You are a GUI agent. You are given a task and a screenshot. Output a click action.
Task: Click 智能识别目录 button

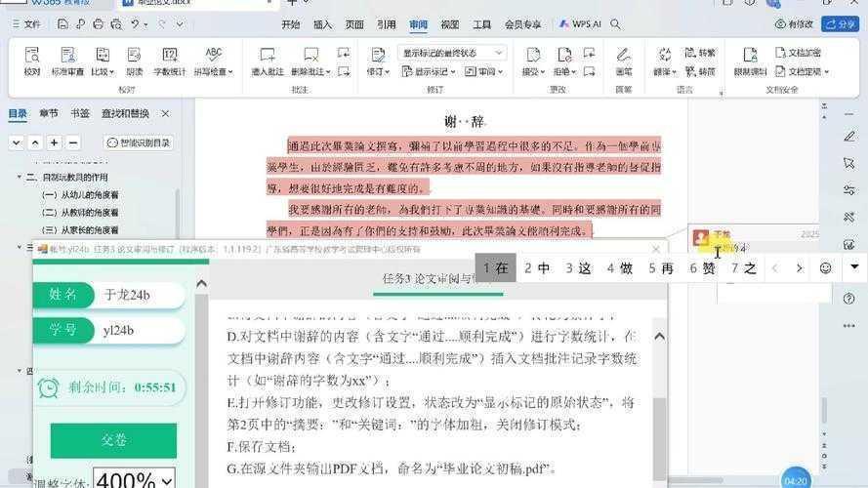[x=139, y=142]
